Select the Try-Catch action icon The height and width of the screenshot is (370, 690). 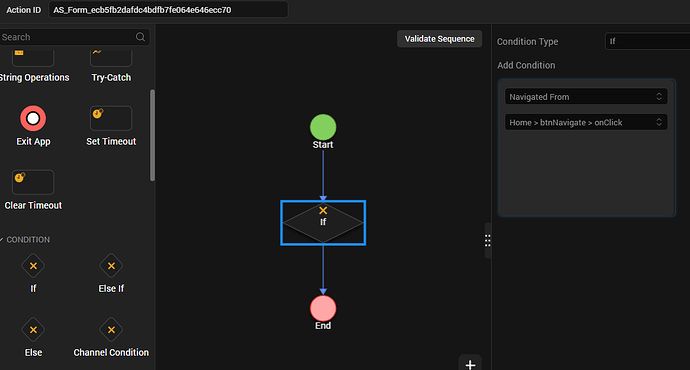(111, 58)
